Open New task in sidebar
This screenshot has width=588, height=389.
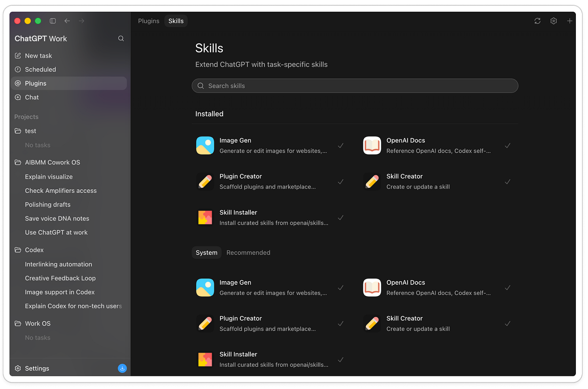(x=69, y=56)
